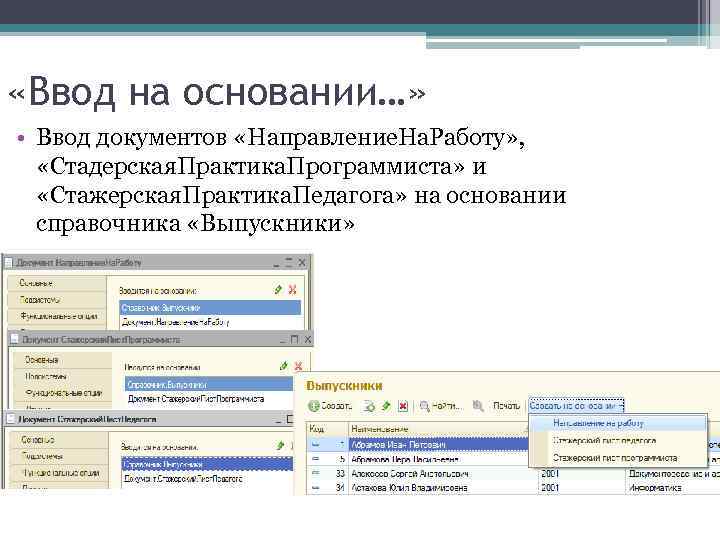Click the red delete X in СтажерскийЛистПрограммиста window
720x540 pixels.
(298, 366)
